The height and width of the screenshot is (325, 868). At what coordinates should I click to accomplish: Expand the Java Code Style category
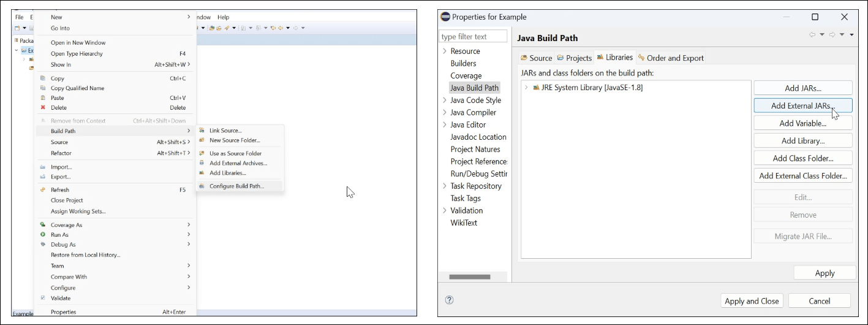pos(445,100)
